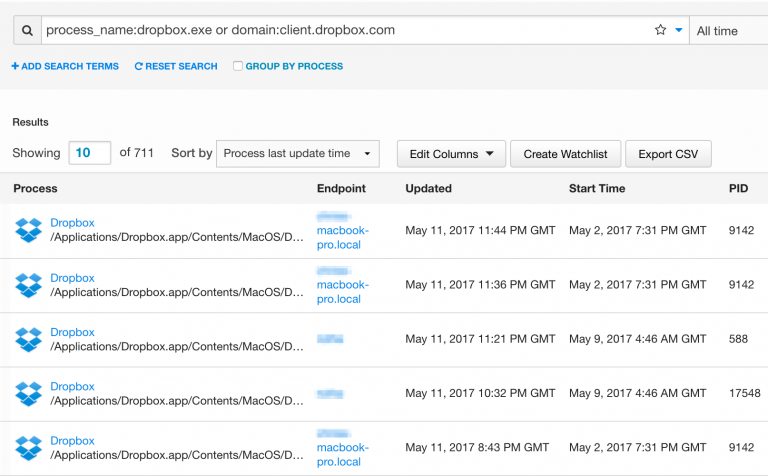Click the Dropbox icon in first result row
The height and width of the screenshot is (476, 768).
tap(28, 230)
